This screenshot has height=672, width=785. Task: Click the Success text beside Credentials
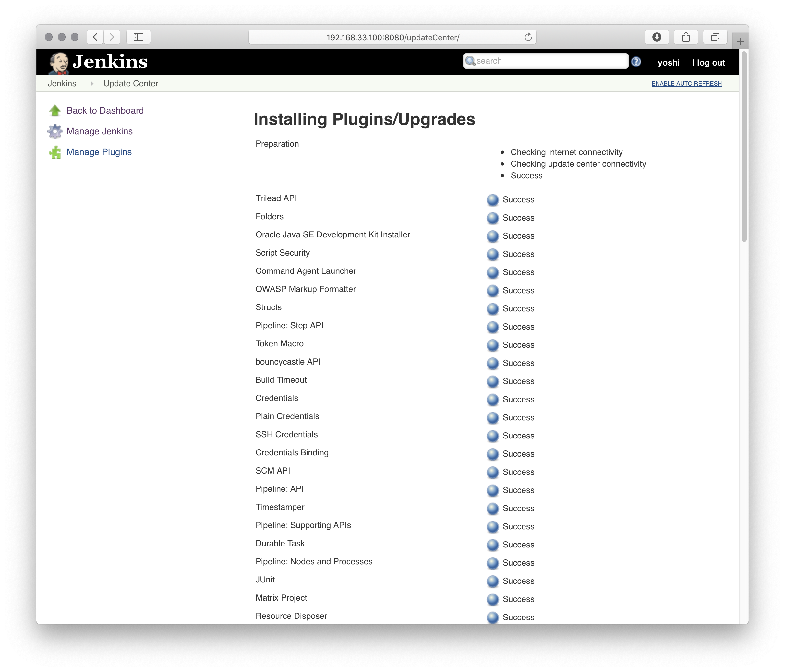[x=518, y=400]
